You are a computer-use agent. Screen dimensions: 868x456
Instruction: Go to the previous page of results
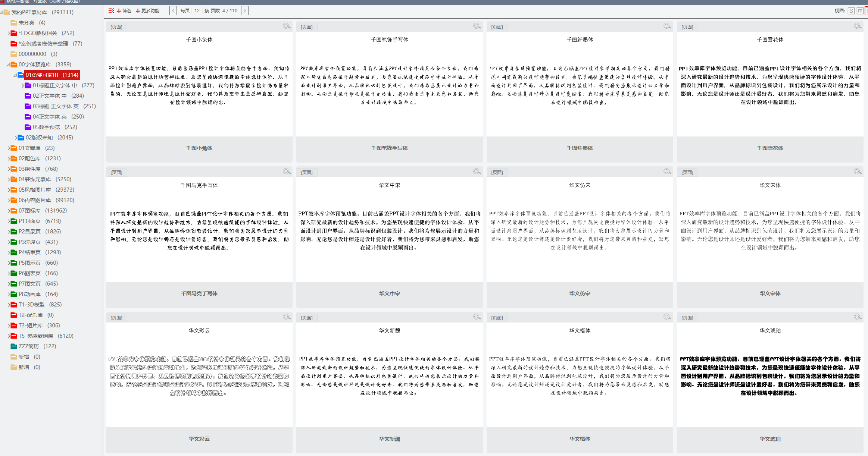173,11
